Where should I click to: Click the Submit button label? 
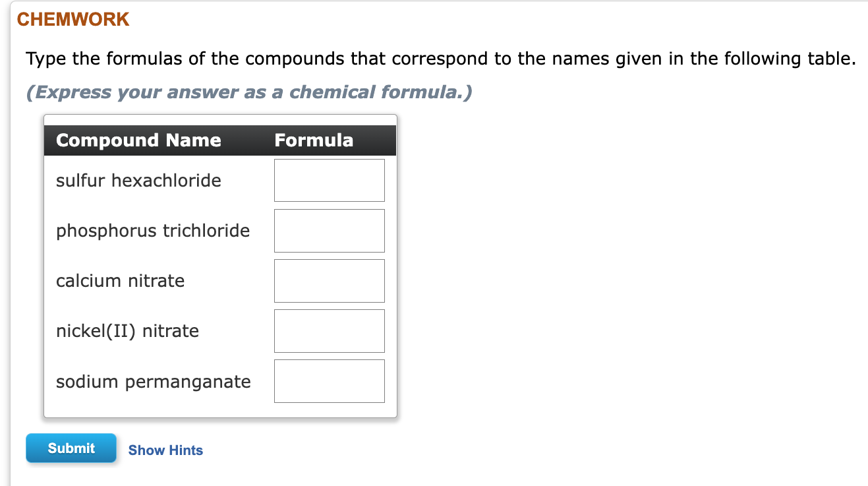(71, 448)
